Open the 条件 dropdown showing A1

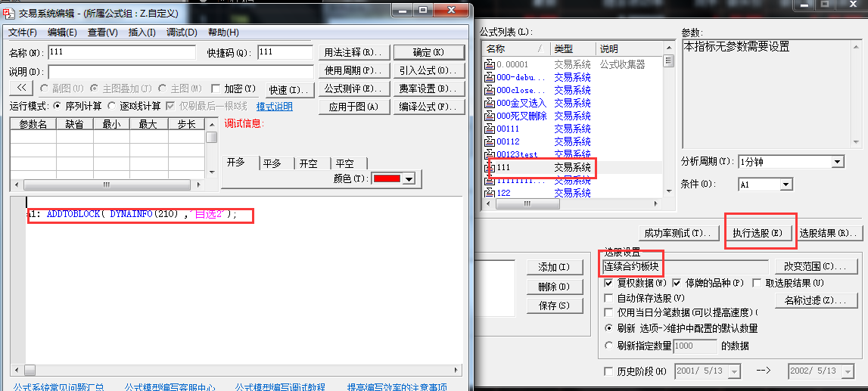click(786, 185)
